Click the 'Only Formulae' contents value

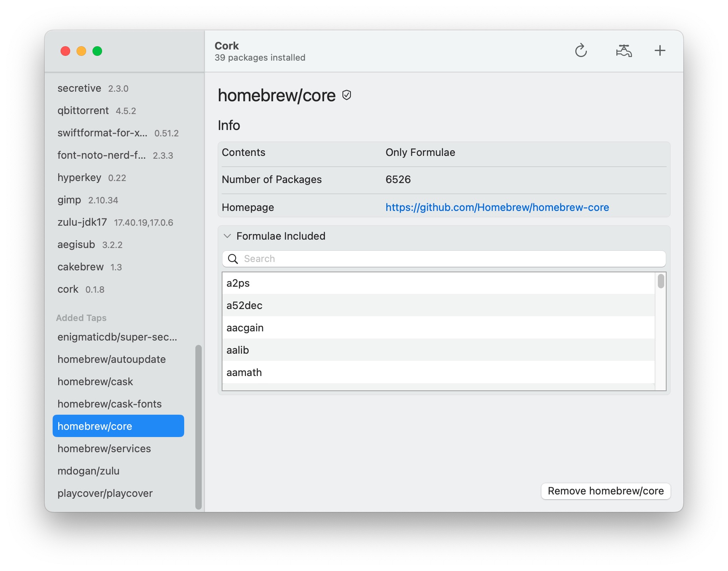(x=420, y=152)
